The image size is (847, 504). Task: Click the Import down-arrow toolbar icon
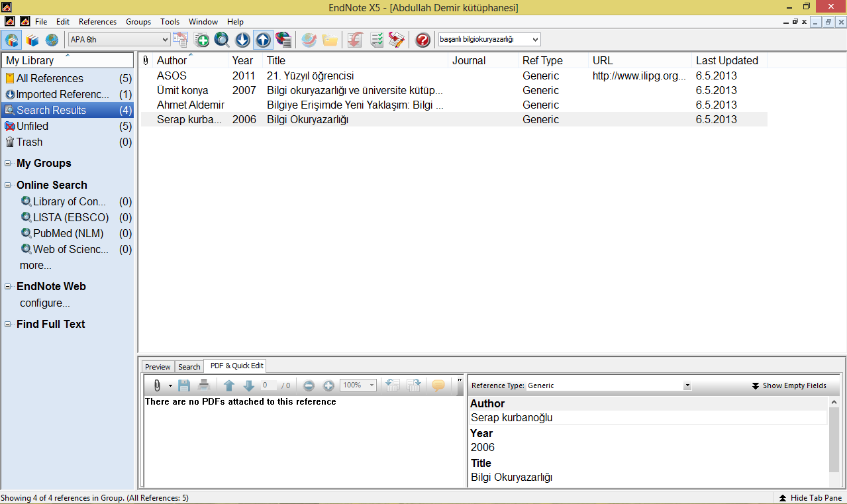pyautogui.click(x=242, y=40)
